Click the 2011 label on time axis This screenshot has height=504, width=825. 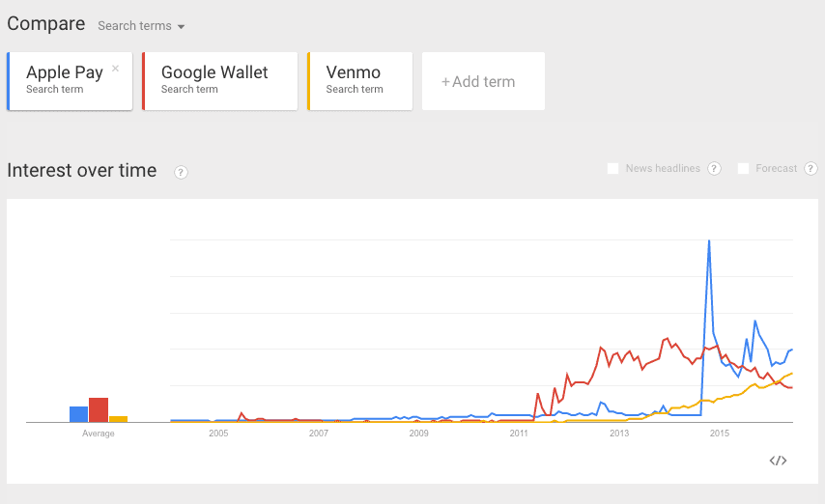point(519,434)
